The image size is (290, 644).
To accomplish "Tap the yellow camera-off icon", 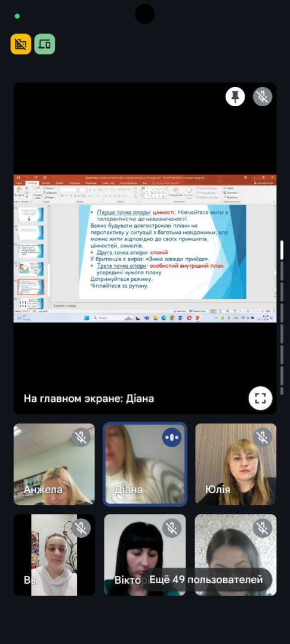I will [20, 44].
